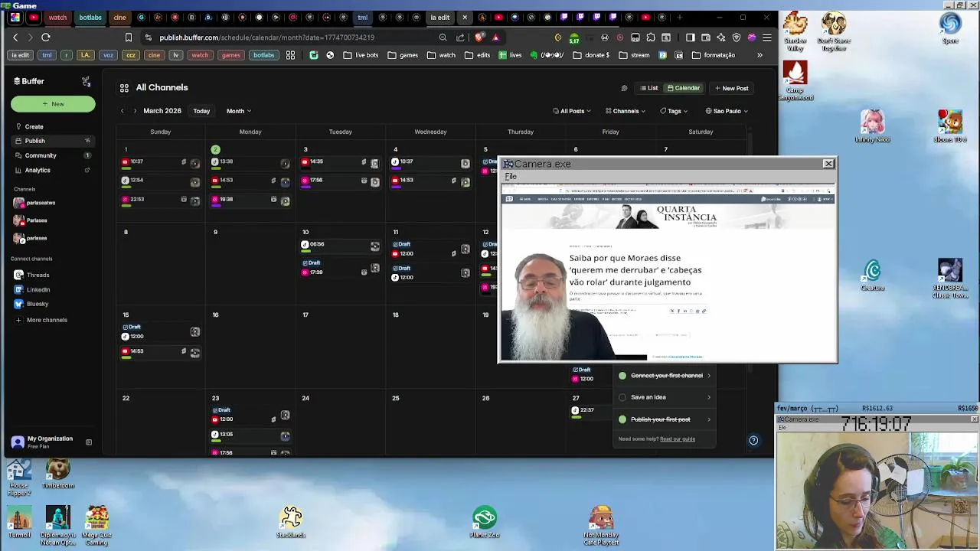The height and width of the screenshot is (551, 980).
Task: Go back in browser history
Action: point(15,37)
